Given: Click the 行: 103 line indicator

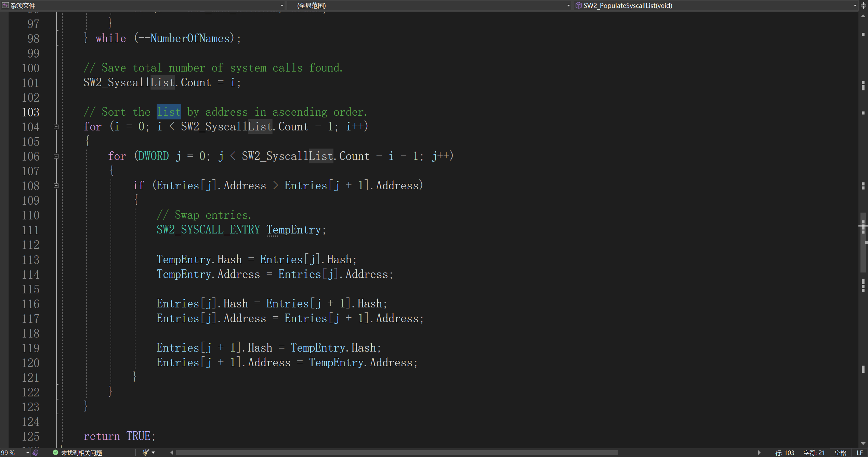Looking at the screenshot, I should [784, 453].
